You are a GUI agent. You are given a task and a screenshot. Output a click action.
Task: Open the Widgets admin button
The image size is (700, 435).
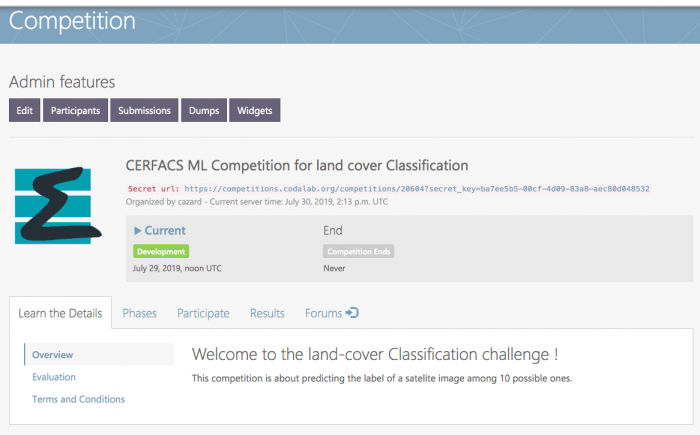[254, 110]
